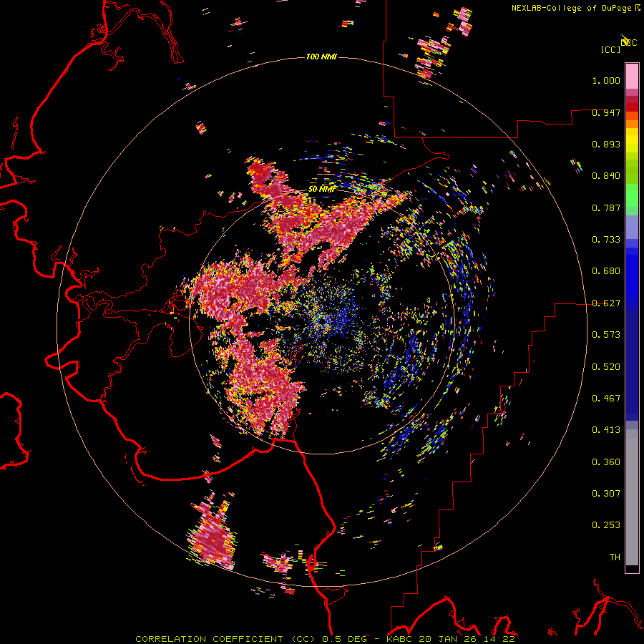Pick the 0.840 scale label

[606, 176]
